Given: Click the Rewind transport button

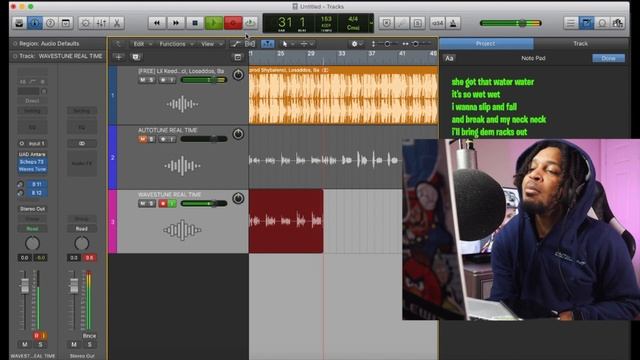Looking at the screenshot, I should [x=157, y=23].
